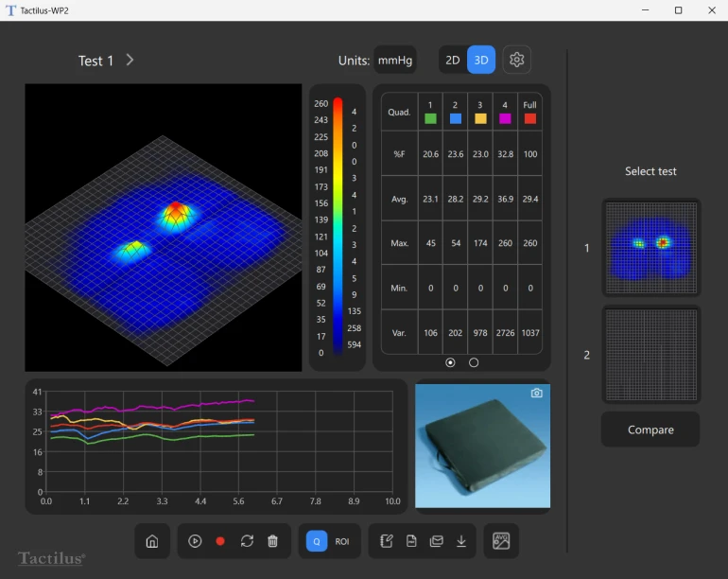Delete the test with trash icon
Viewport: 728px width, 579px height.
(x=273, y=541)
